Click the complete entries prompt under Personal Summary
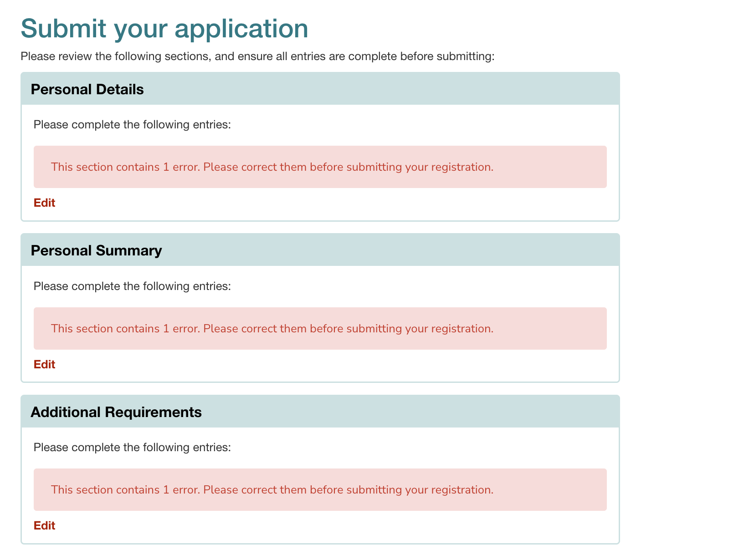Image resolution: width=749 pixels, height=560 pixels. tap(132, 285)
